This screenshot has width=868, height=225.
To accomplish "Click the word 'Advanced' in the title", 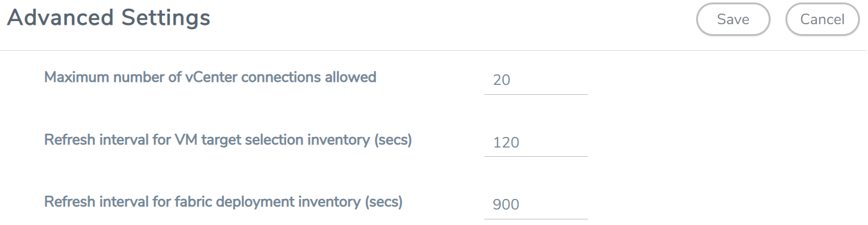I will click(61, 18).
